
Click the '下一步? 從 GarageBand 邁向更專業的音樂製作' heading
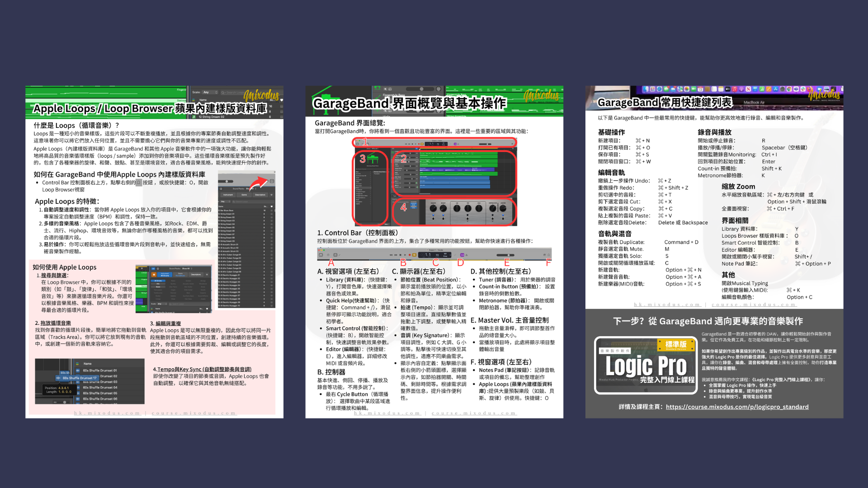tap(708, 321)
